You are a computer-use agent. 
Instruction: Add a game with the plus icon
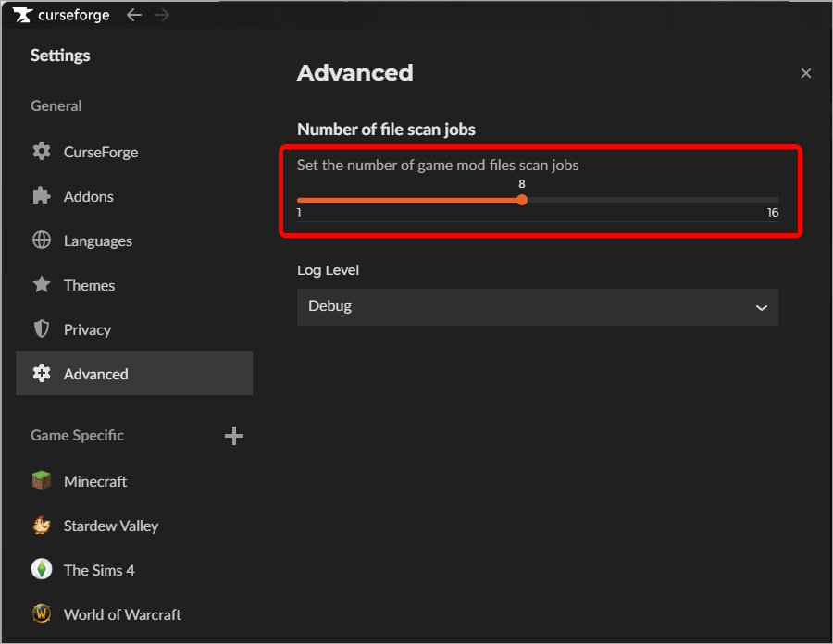[234, 436]
